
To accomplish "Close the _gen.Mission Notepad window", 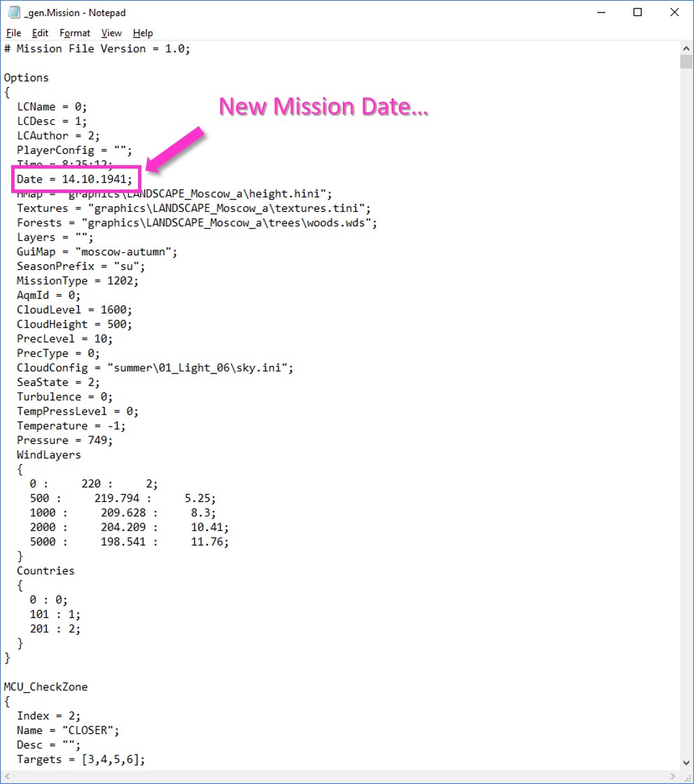I will click(x=674, y=13).
